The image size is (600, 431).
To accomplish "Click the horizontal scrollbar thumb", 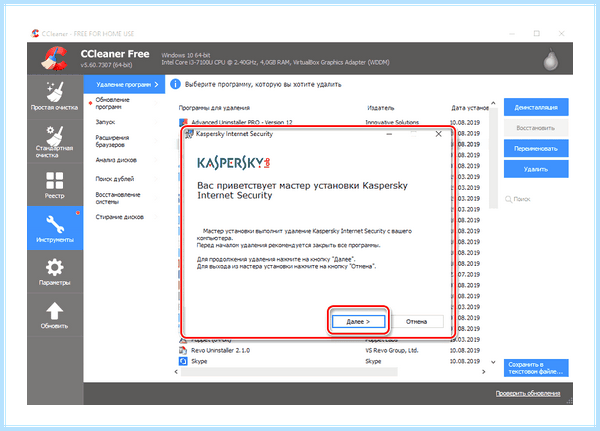I will coord(289,372).
